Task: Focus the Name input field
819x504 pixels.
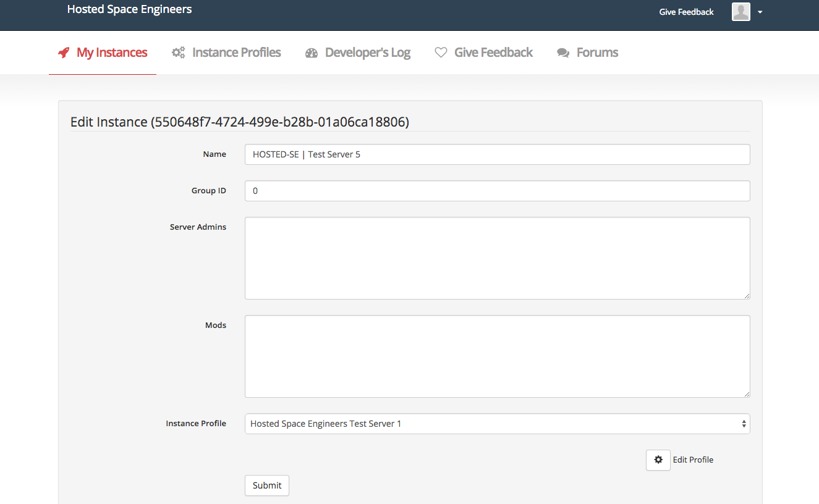Action: 498,154
